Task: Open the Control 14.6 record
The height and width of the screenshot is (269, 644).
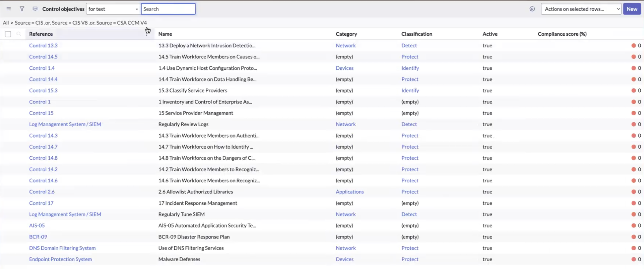Action: click(43, 181)
